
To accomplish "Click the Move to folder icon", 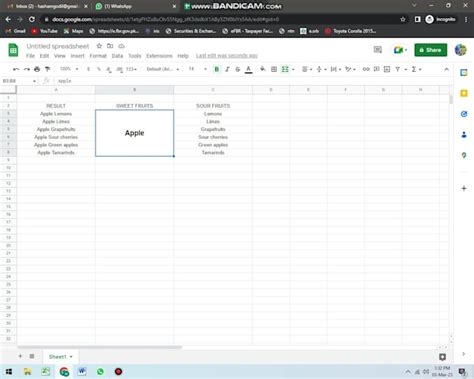I will pos(110,46).
